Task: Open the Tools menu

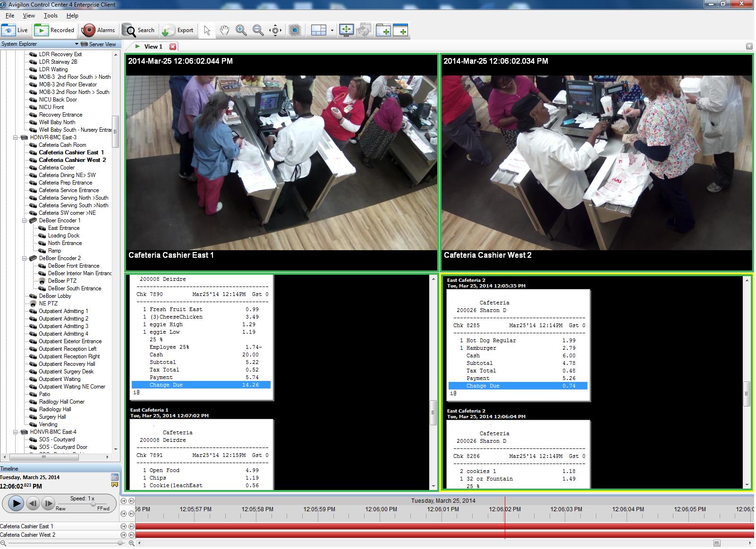Action: [x=51, y=16]
